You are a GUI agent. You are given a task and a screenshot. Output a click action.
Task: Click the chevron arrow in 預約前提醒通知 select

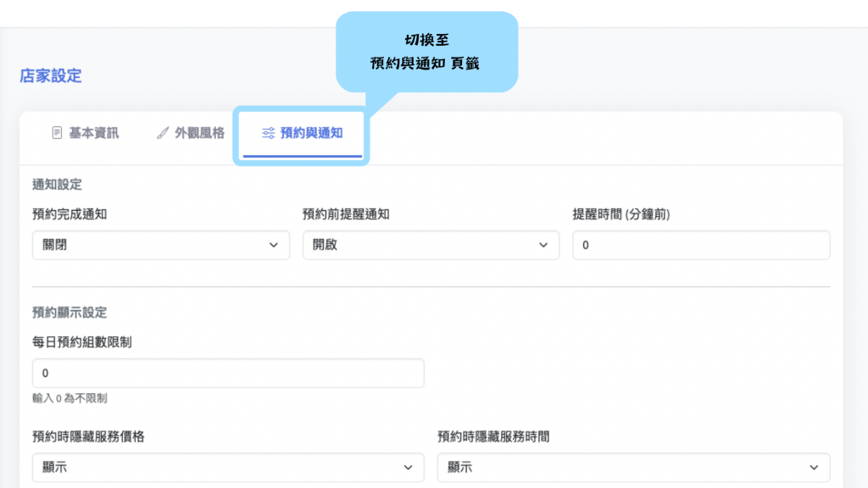point(543,245)
